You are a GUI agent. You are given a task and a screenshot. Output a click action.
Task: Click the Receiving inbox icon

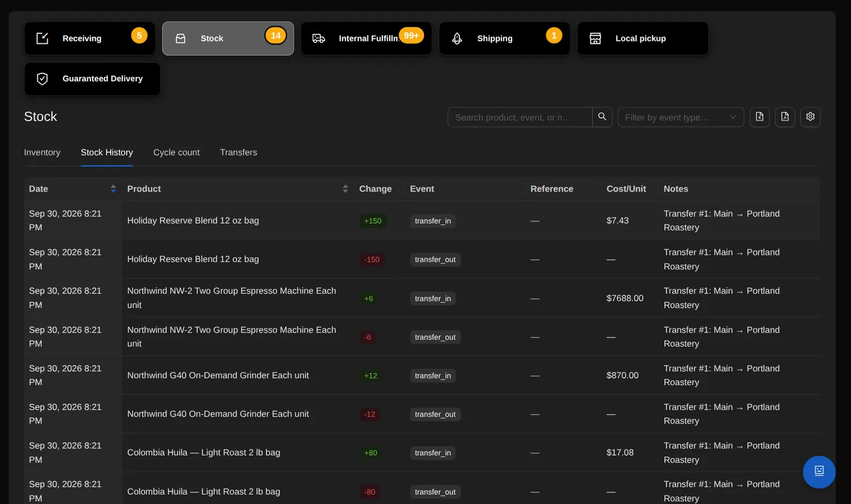[42, 38]
